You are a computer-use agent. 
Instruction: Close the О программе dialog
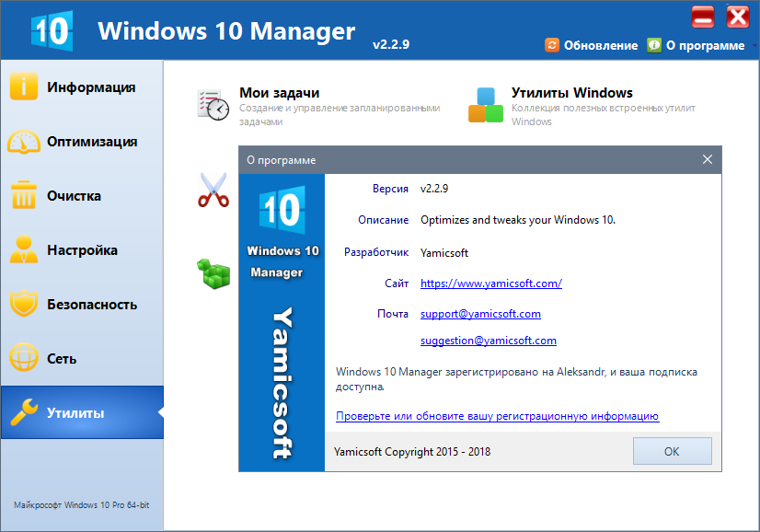[708, 159]
